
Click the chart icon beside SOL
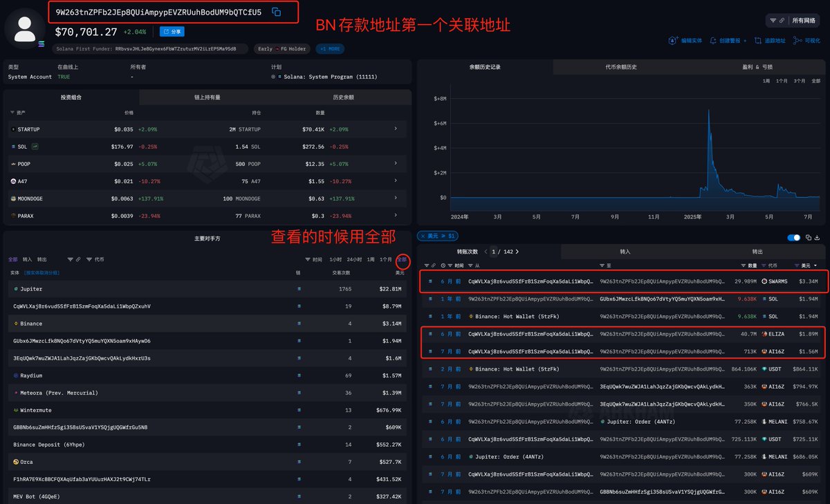click(35, 147)
